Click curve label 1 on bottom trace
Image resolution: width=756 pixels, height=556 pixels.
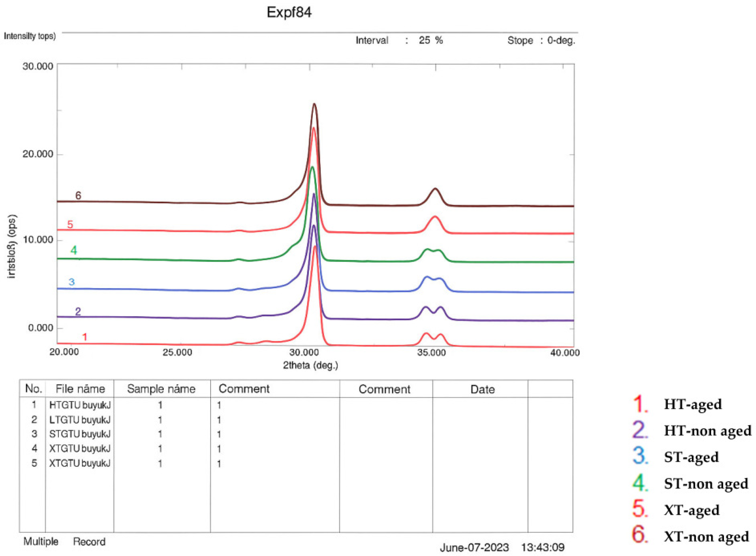pos(85,337)
